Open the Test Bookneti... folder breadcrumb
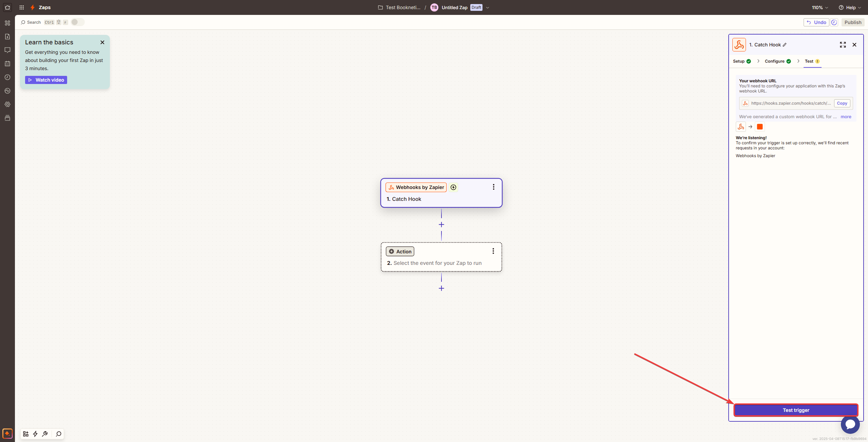 click(399, 7)
